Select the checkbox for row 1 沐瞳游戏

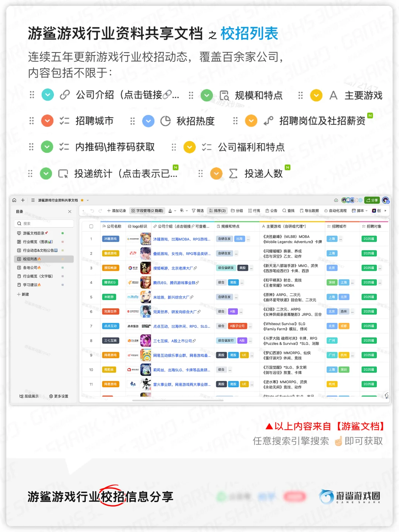pyautogui.click(x=91, y=239)
